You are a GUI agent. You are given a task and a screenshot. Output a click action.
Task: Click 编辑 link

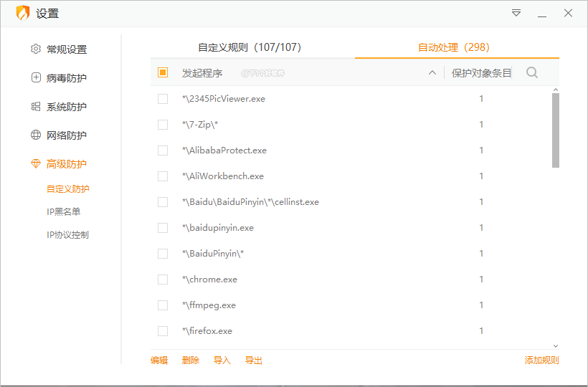click(159, 360)
